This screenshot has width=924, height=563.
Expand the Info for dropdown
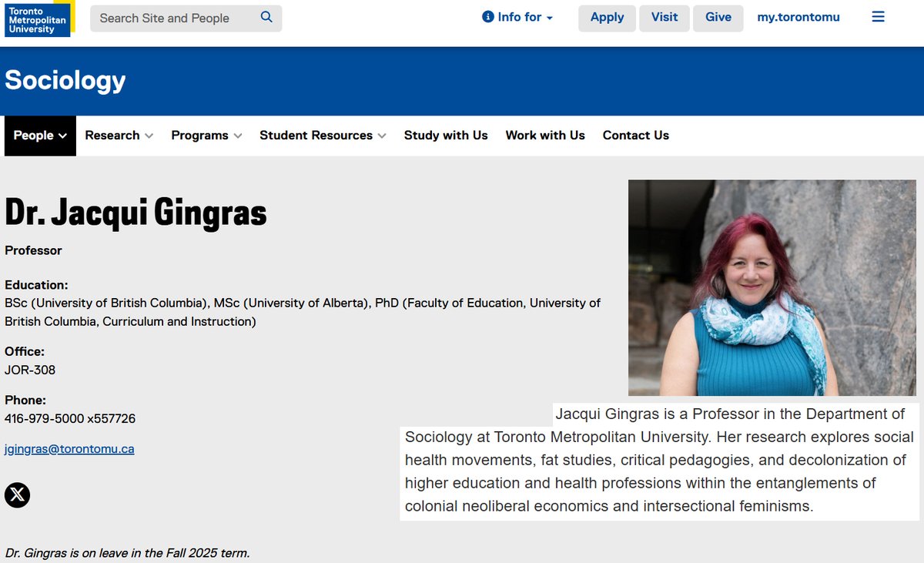click(517, 17)
